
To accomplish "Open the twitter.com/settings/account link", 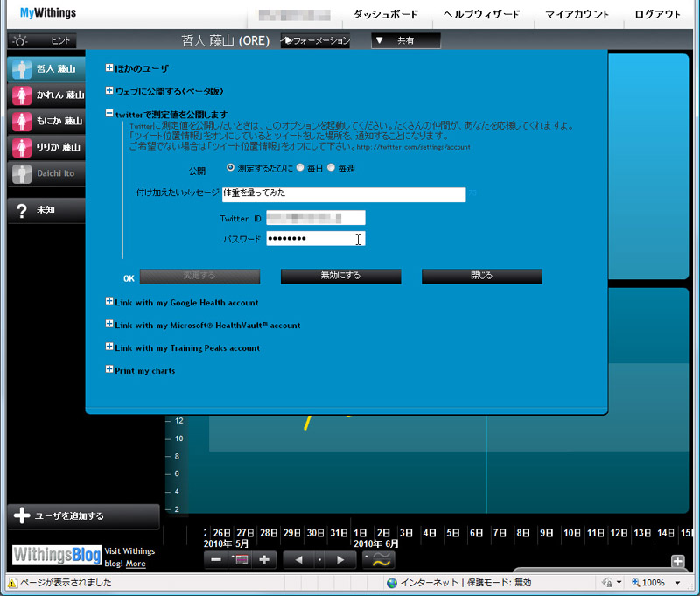I will pos(413,147).
